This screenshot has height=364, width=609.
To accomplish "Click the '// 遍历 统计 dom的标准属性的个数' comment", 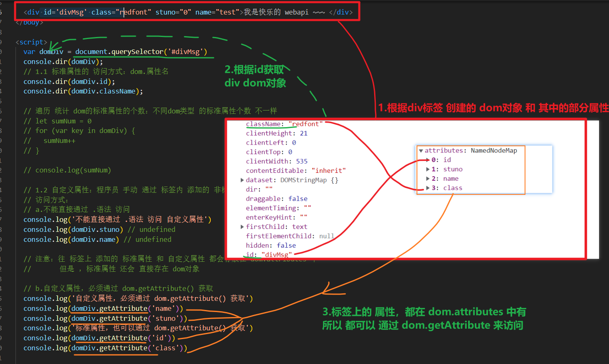I will 150,111.
